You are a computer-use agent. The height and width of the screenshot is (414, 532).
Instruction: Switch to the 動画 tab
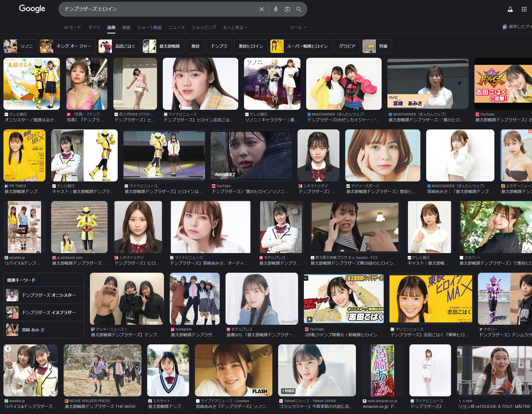coord(126,27)
